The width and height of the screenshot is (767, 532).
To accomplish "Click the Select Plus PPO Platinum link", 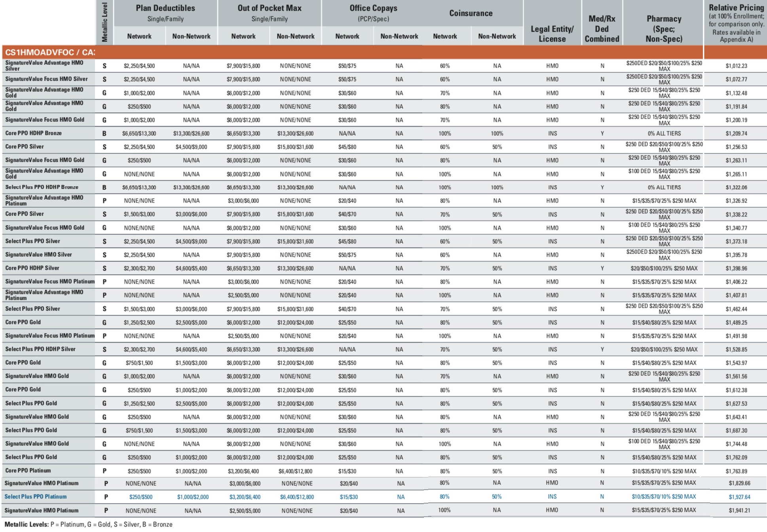I will (35, 496).
